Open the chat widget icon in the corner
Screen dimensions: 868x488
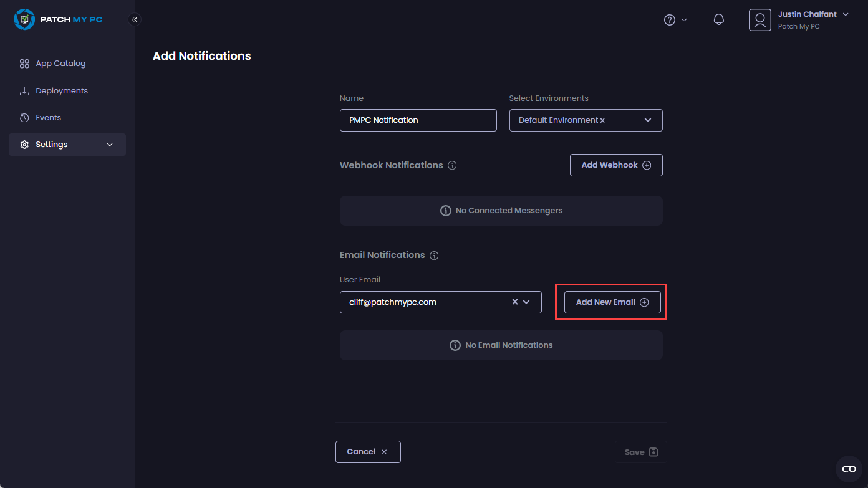click(849, 469)
